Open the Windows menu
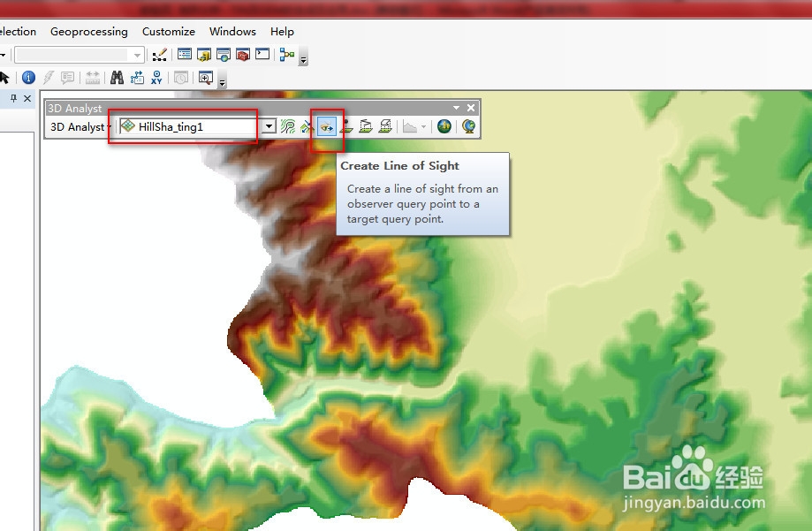Viewport: 812px width, 531px height. point(232,32)
